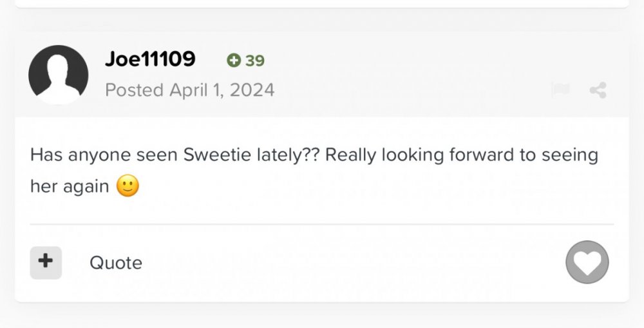
Task: Click the smiley face emoji in post
Action: tap(128, 186)
